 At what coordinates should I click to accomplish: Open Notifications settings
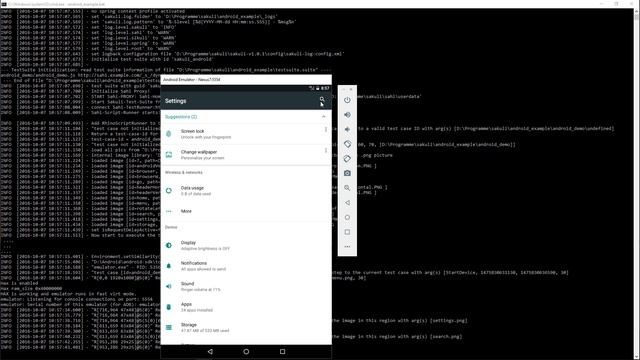pos(246,266)
